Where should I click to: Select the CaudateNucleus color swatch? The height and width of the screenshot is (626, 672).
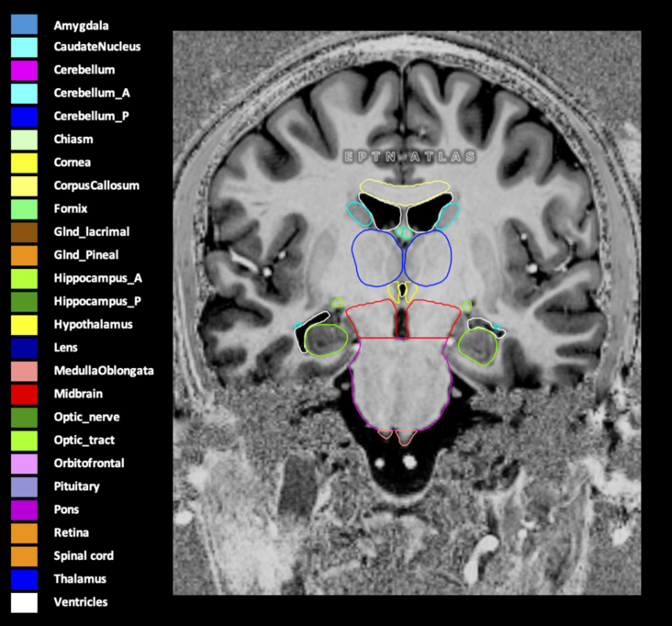[24, 47]
